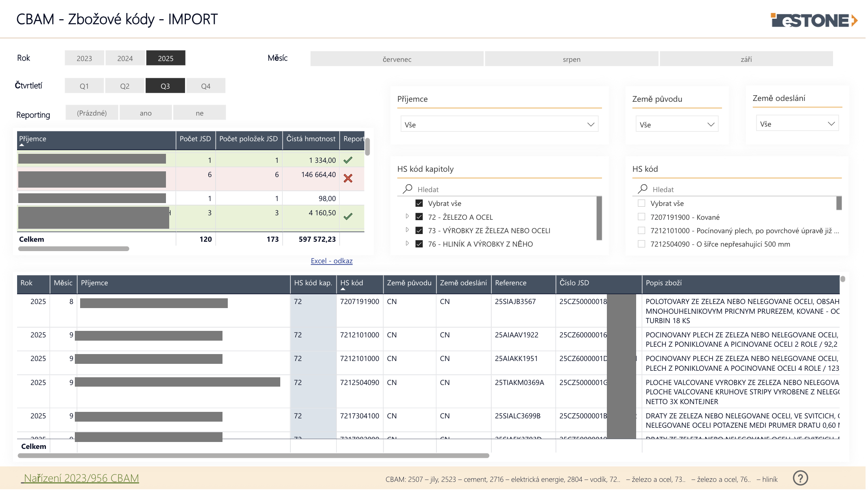Click the sort arrow under Příjemce header
Image resolution: width=868 pixels, height=490 pixels.
pyautogui.click(x=22, y=145)
